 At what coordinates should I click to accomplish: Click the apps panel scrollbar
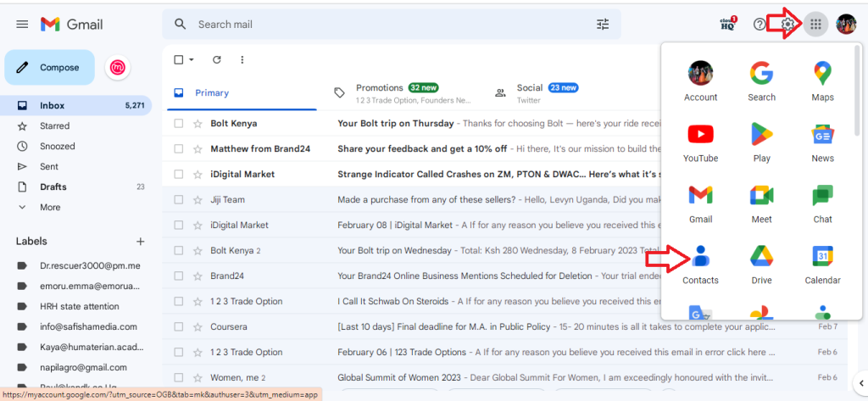point(858,92)
